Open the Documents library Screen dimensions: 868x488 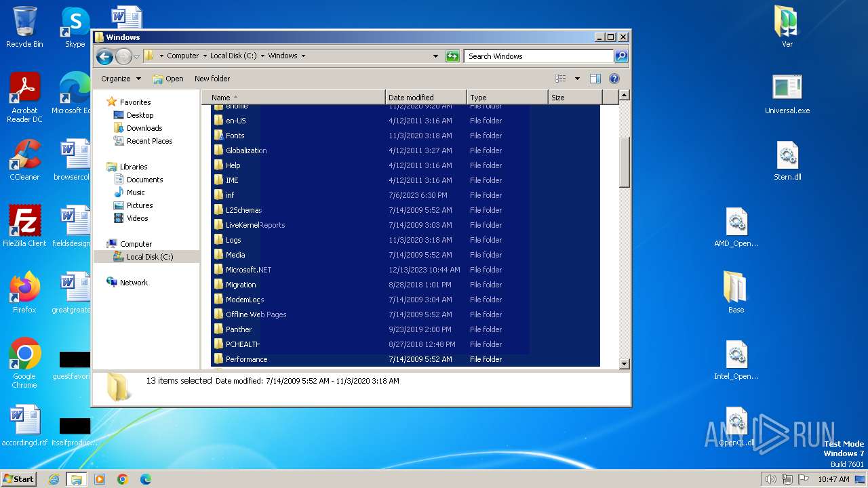(x=144, y=180)
